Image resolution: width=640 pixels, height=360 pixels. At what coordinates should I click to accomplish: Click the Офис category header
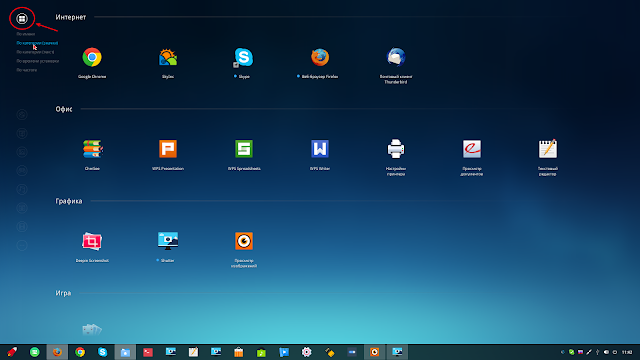click(x=64, y=109)
